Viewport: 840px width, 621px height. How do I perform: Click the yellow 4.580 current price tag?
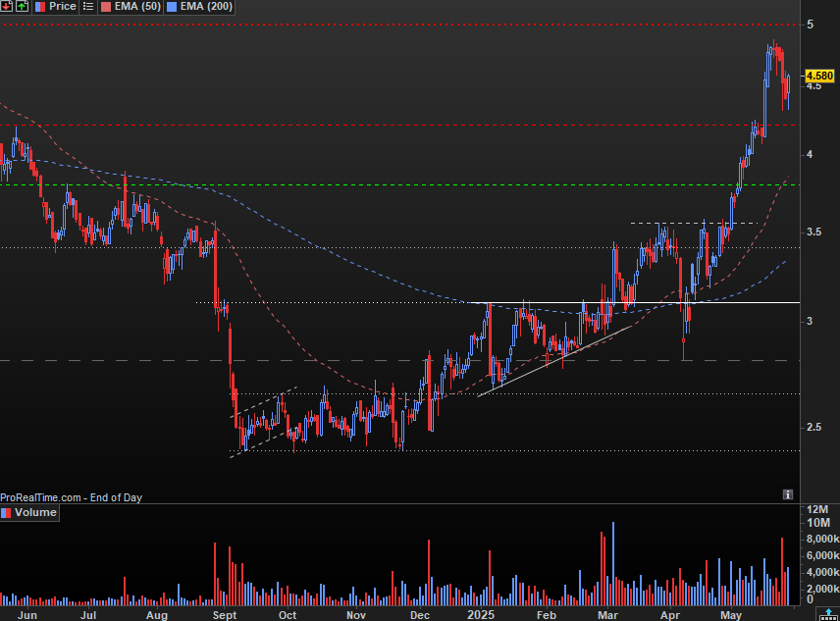point(819,76)
